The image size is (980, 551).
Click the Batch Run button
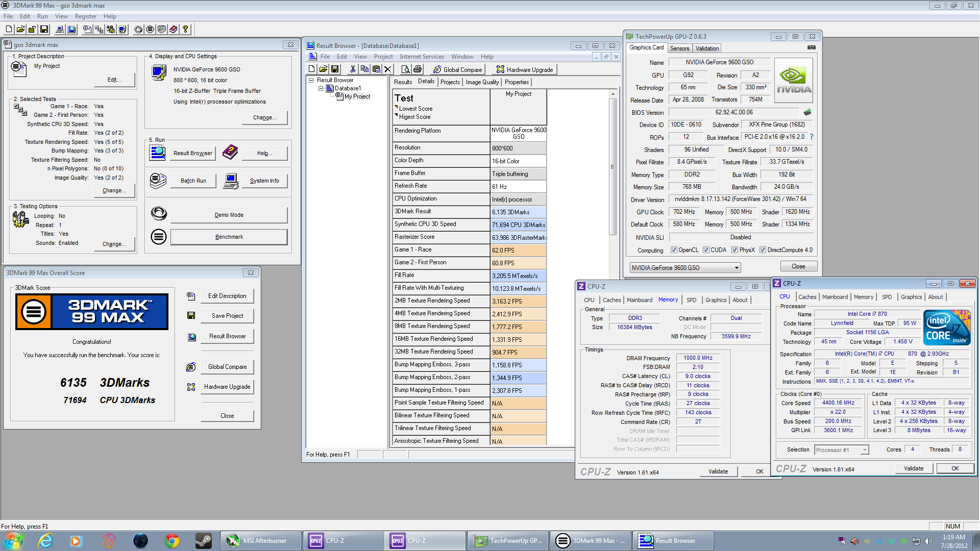(x=193, y=181)
